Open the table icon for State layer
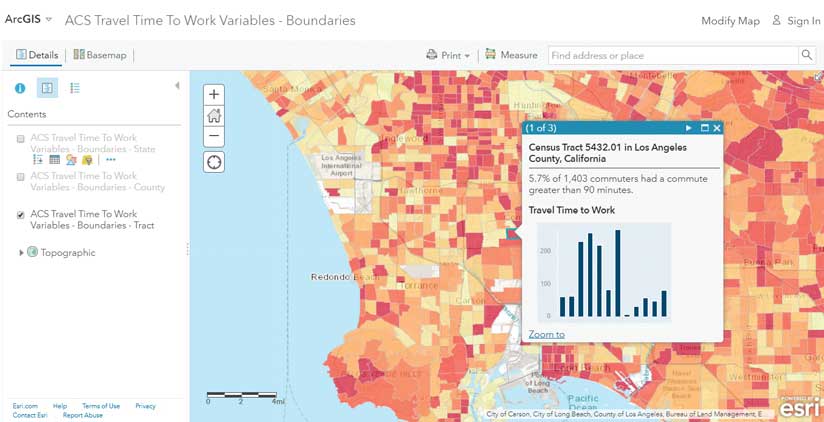This screenshot has height=422, width=824. [x=55, y=159]
